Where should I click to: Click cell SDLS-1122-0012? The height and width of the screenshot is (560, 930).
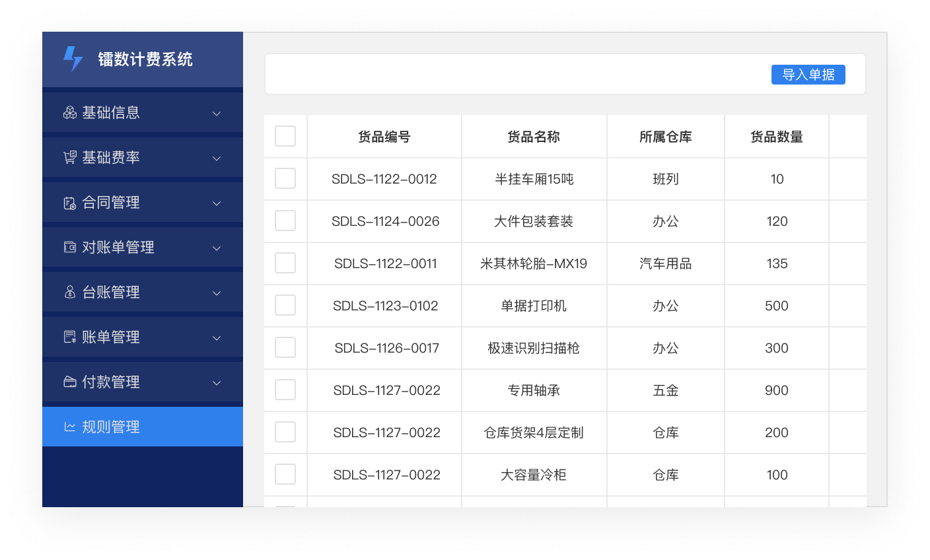(x=384, y=179)
